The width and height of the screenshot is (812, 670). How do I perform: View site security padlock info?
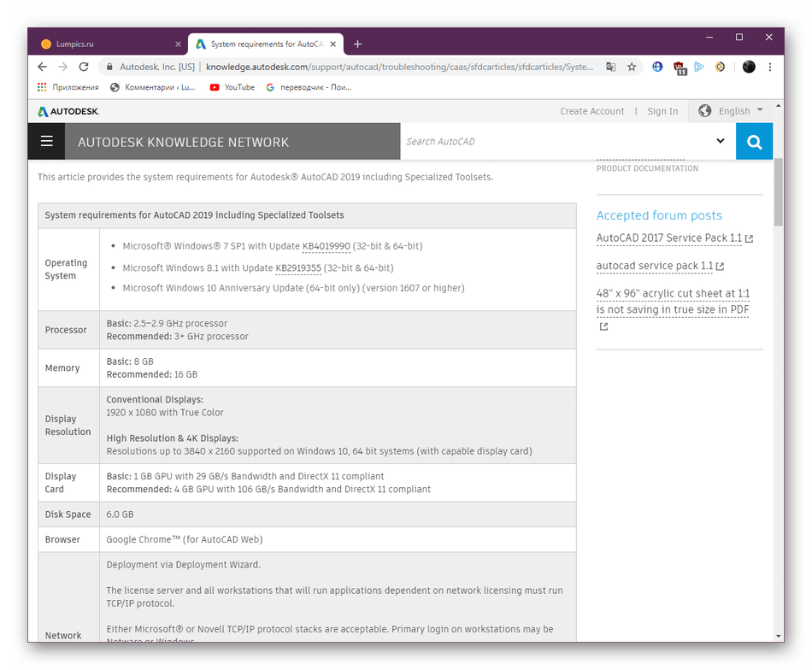109,67
